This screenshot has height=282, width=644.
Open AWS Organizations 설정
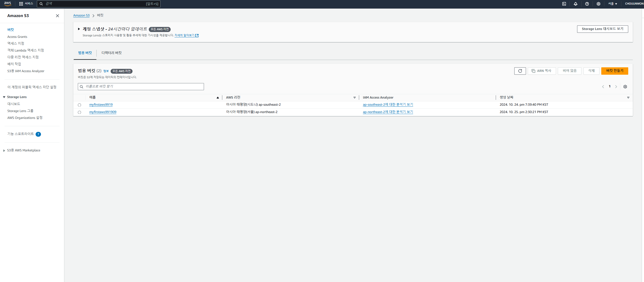click(25, 118)
